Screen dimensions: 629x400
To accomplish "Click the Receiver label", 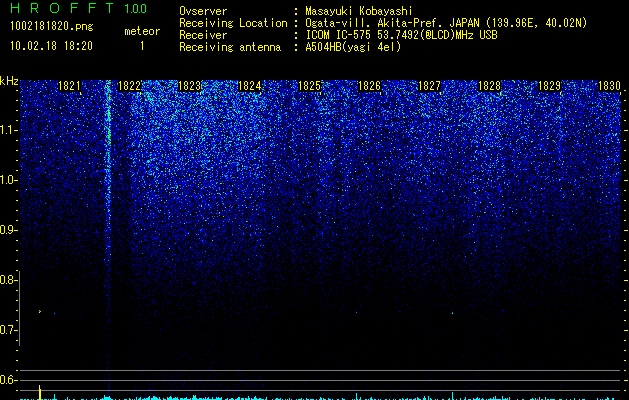I will pyautogui.click(x=203, y=35).
